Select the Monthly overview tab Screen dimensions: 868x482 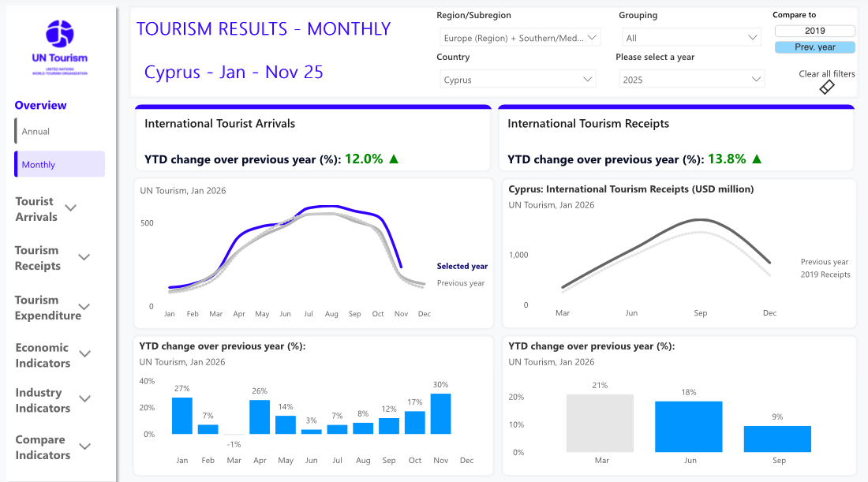click(x=59, y=165)
